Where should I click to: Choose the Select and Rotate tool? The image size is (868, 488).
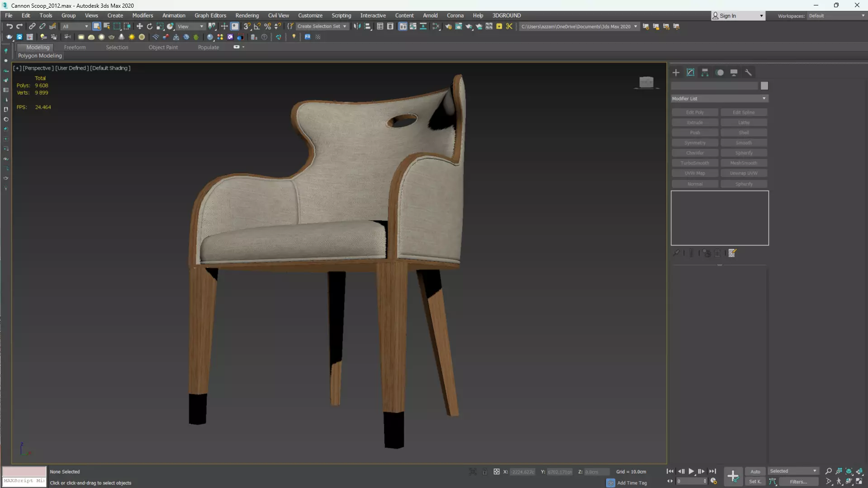pos(150,26)
